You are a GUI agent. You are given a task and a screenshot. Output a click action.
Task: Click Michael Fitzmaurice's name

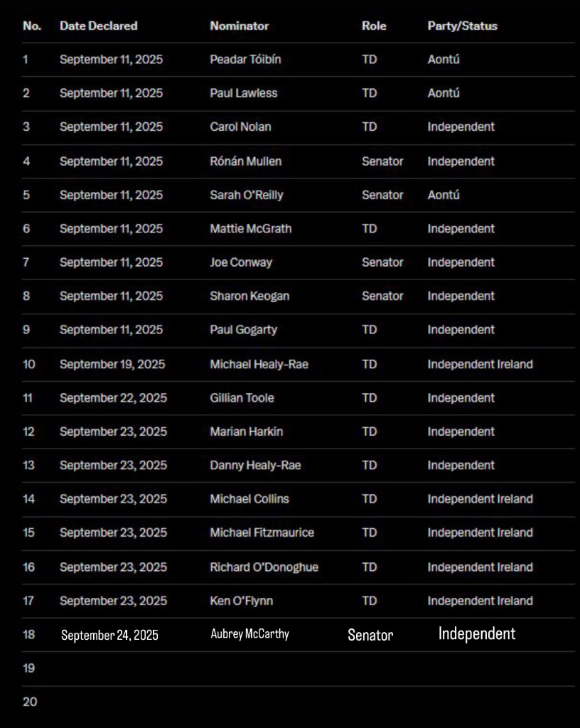click(x=262, y=532)
